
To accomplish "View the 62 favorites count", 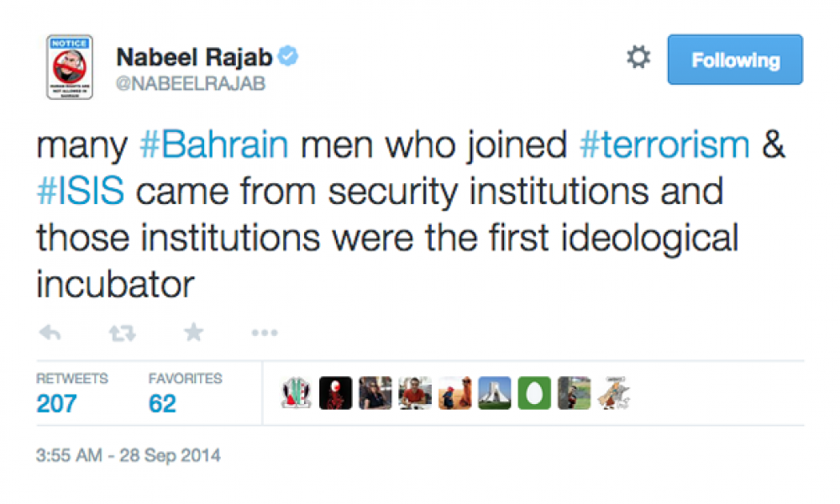I will pyautogui.click(x=162, y=403).
